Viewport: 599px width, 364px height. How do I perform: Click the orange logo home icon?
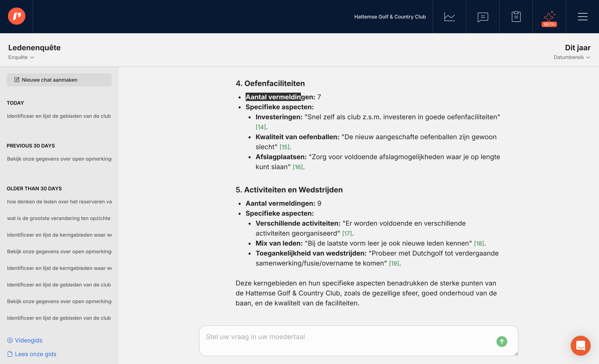point(16,16)
